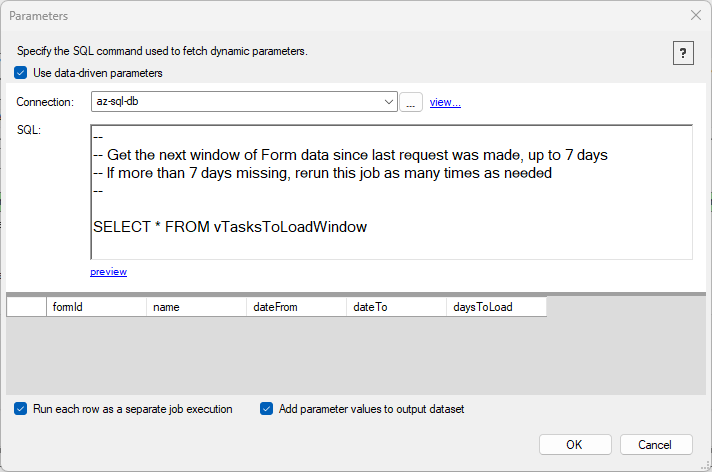Select the dateTo column header
The width and height of the screenshot is (712, 472).
396,307
